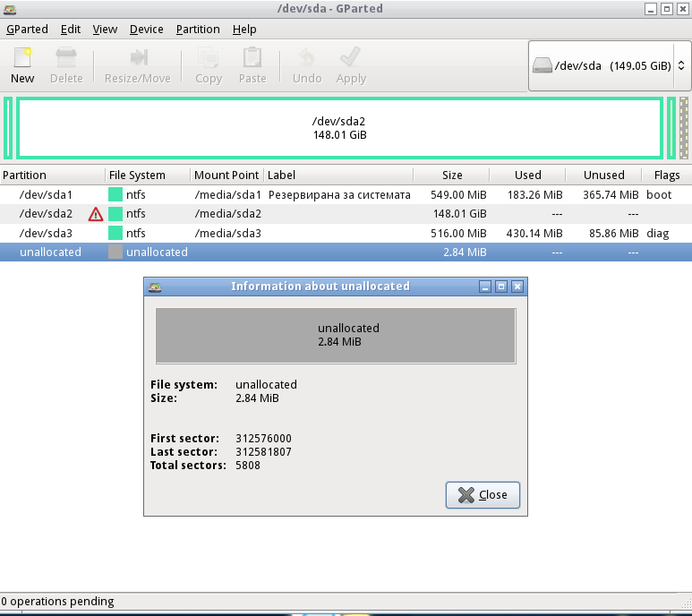Screen dimensions: 692x616
Task: Open the GParted menu
Action: pyautogui.click(x=27, y=30)
